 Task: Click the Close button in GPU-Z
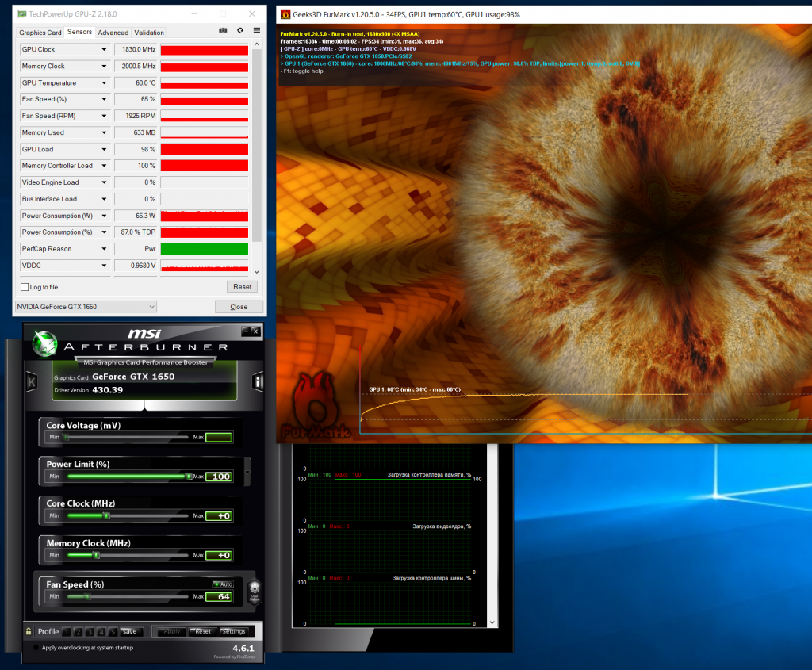(239, 307)
